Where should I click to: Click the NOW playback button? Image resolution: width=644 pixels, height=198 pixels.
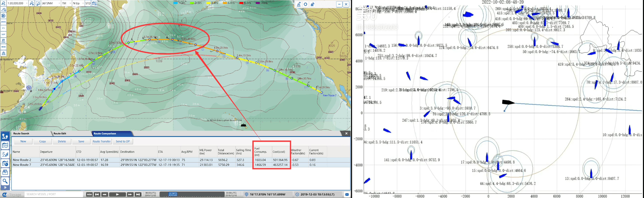click(x=89, y=195)
